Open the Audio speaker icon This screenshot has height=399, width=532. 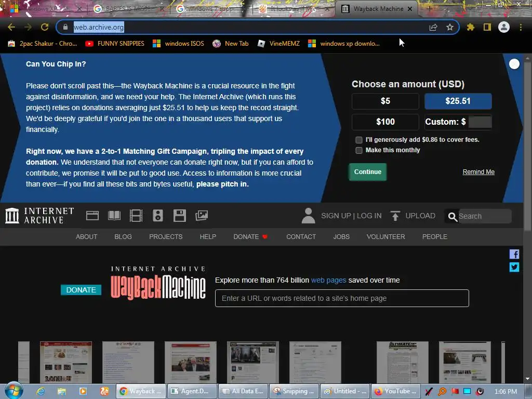click(x=158, y=216)
